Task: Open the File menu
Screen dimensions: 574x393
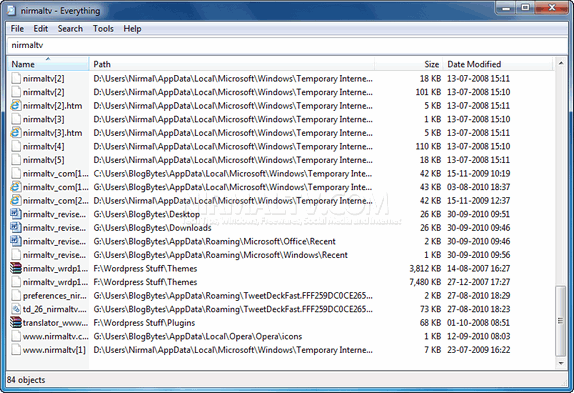Action: pos(17,29)
